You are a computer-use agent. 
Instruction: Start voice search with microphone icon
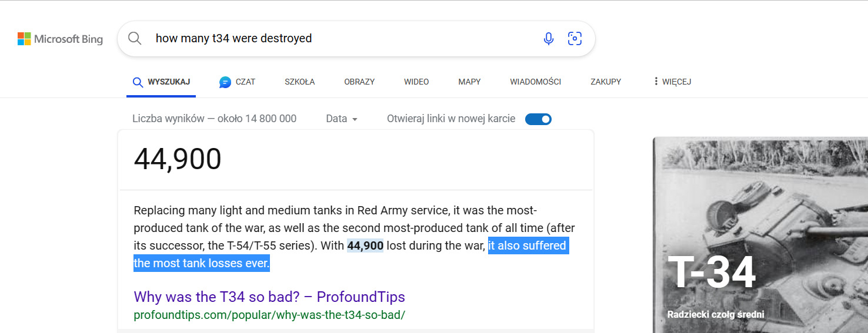pos(548,39)
